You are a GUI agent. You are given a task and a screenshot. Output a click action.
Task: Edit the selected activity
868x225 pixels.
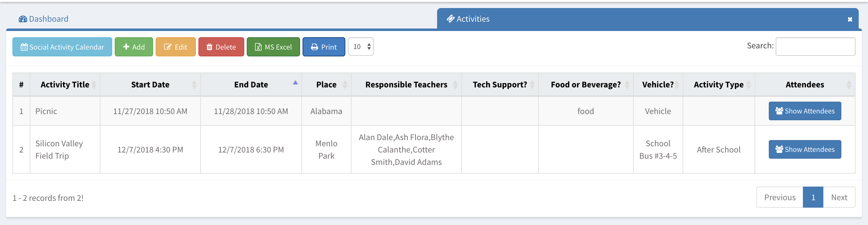175,47
